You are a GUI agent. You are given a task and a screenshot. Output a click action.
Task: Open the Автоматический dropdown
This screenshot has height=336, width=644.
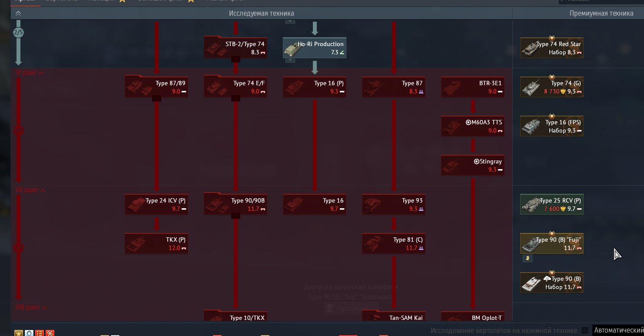(x=618, y=330)
